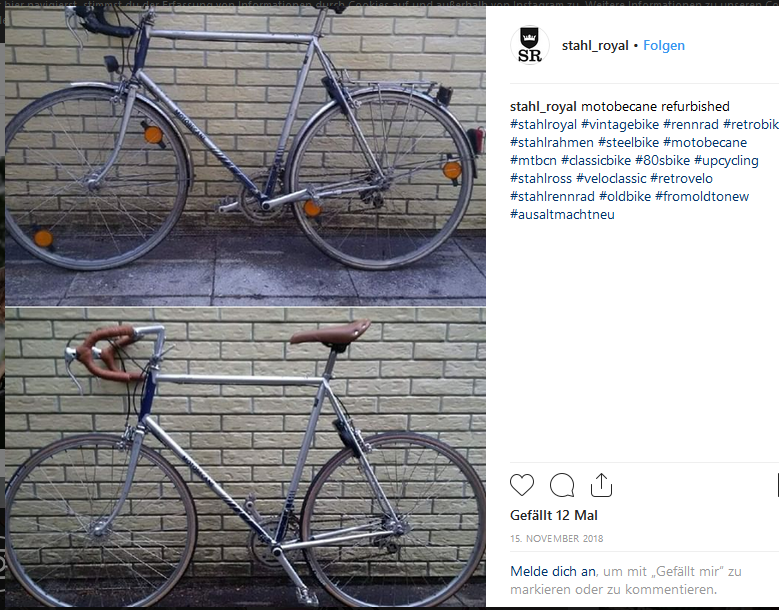Like the post with the heart icon

(522, 485)
